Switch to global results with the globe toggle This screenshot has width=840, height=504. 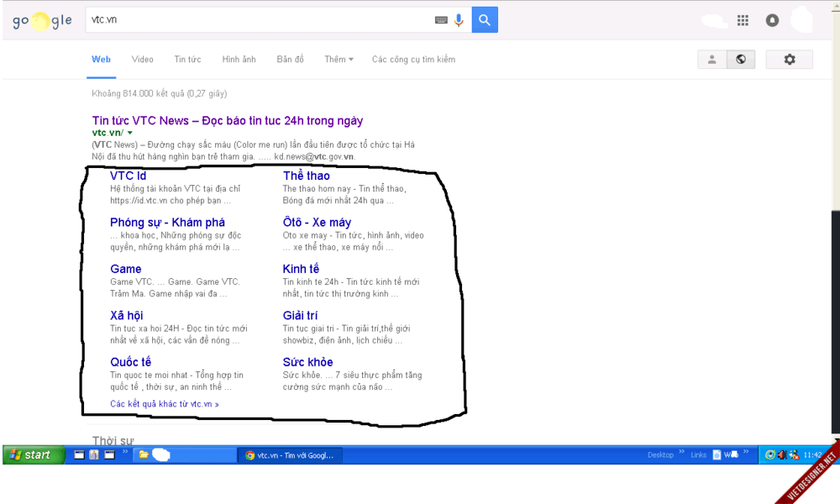(x=741, y=60)
